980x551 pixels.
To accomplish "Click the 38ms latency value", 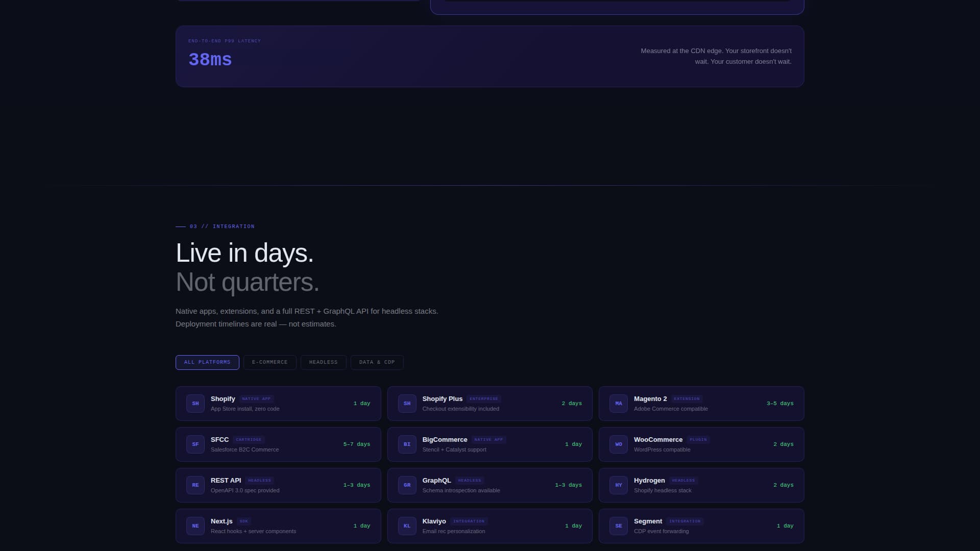I will pos(210,60).
